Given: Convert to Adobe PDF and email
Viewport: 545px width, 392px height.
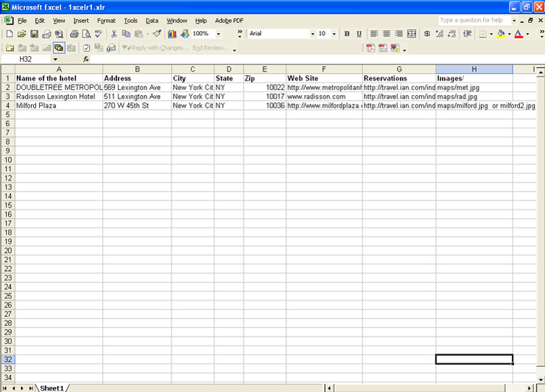Looking at the screenshot, I should point(383,48).
